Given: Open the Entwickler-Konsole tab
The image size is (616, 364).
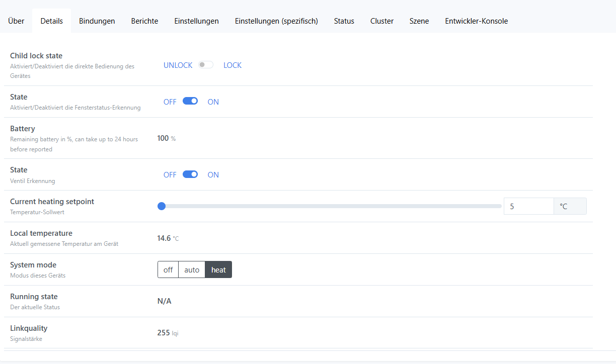Looking at the screenshot, I should tap(476, 21).
